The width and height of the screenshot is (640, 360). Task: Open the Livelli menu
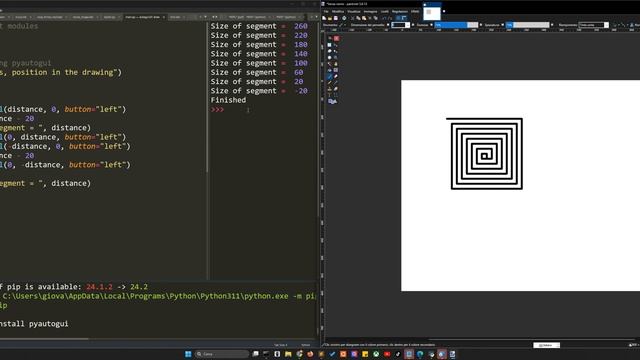coord(385,11)
